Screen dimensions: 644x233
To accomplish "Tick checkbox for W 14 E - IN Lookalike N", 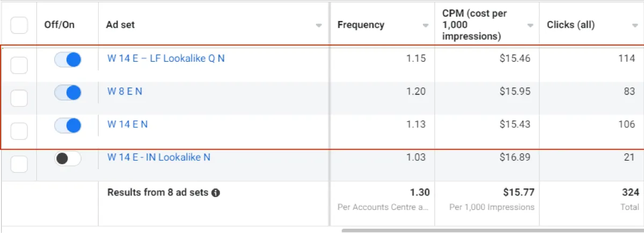I will pos(19,164).
